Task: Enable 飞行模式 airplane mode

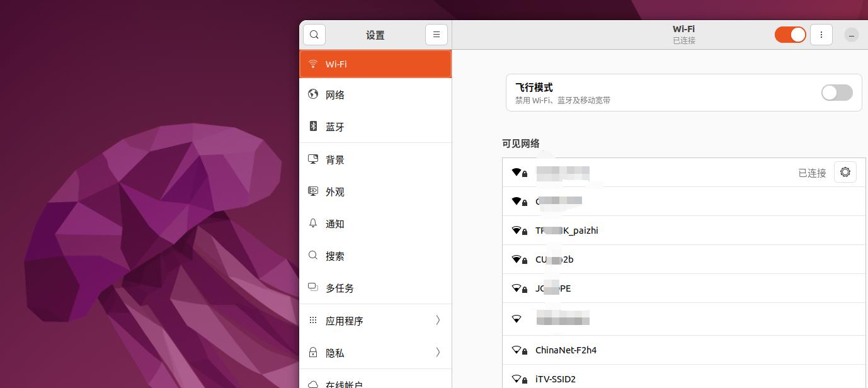Action: (x=837, y=93)
